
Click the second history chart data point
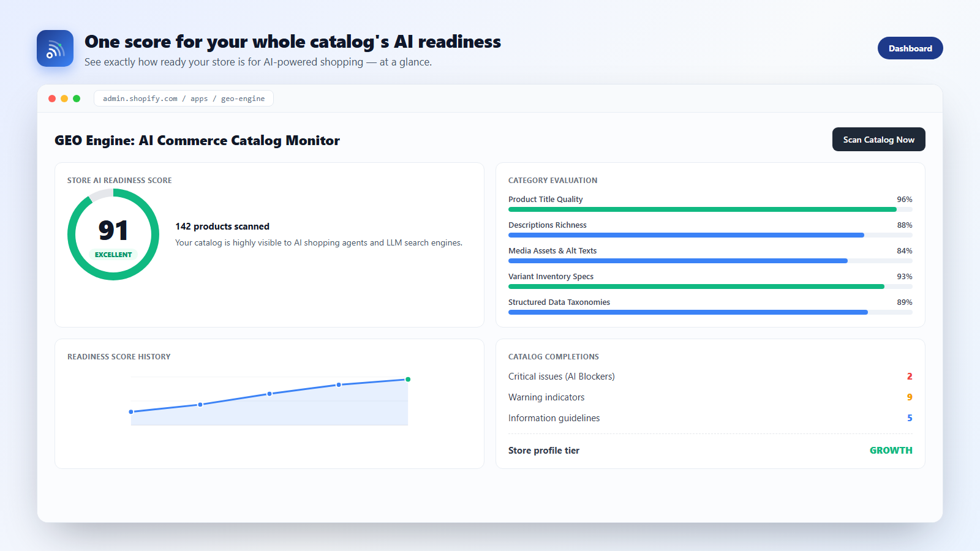pos(200,405)
